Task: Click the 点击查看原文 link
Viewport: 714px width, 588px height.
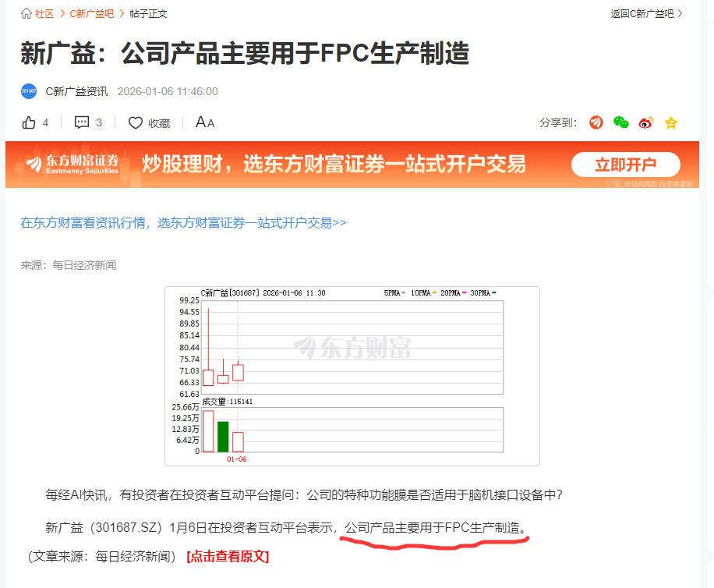Action: tap(228, 557)
